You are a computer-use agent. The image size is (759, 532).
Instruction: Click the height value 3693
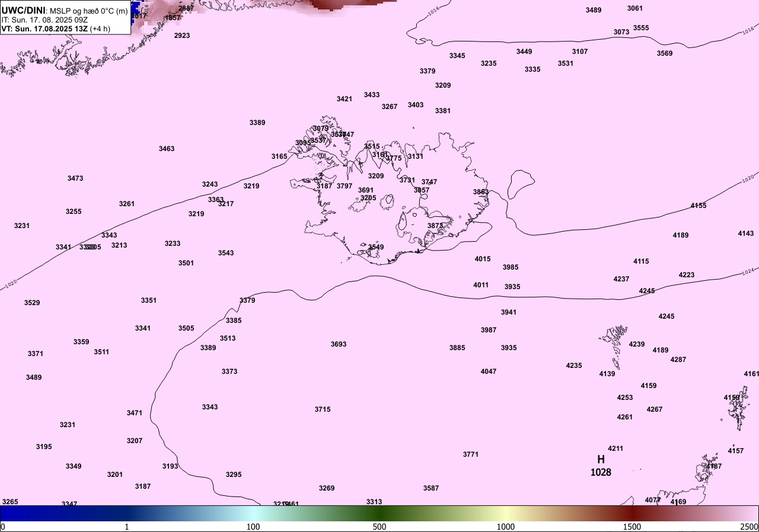coord(339,344)
